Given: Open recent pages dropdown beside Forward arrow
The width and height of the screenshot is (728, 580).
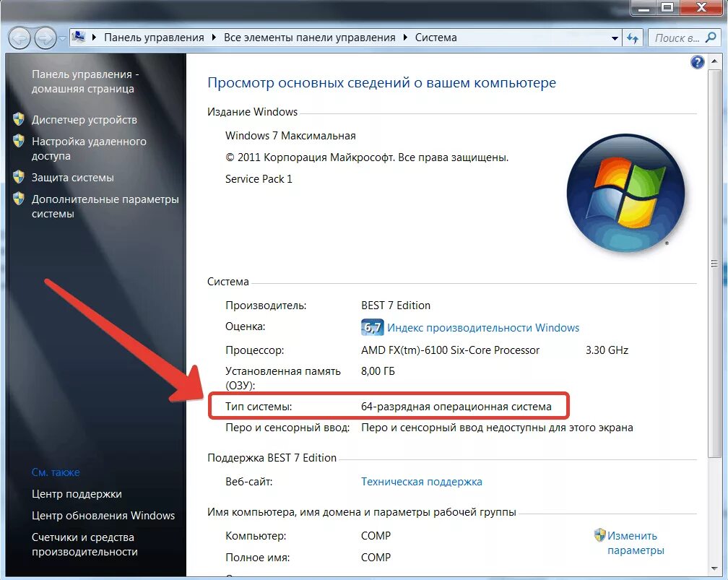Looking at the screenshot, I should pyautogui.click(x=62, y=38).
